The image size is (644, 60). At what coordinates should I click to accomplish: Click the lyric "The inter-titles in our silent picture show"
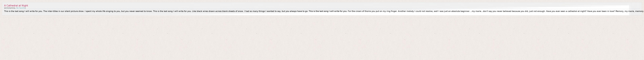pos(64,11)
